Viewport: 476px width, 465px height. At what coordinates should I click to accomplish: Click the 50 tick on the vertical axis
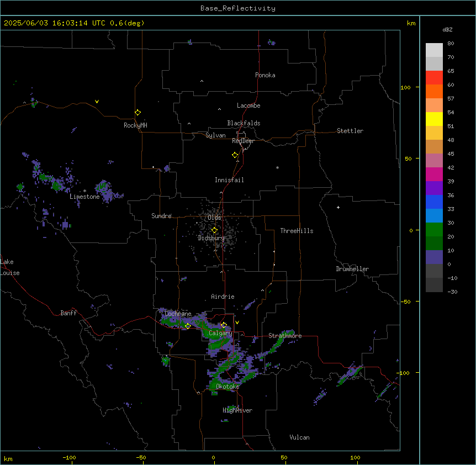click(x=408, y=158)
